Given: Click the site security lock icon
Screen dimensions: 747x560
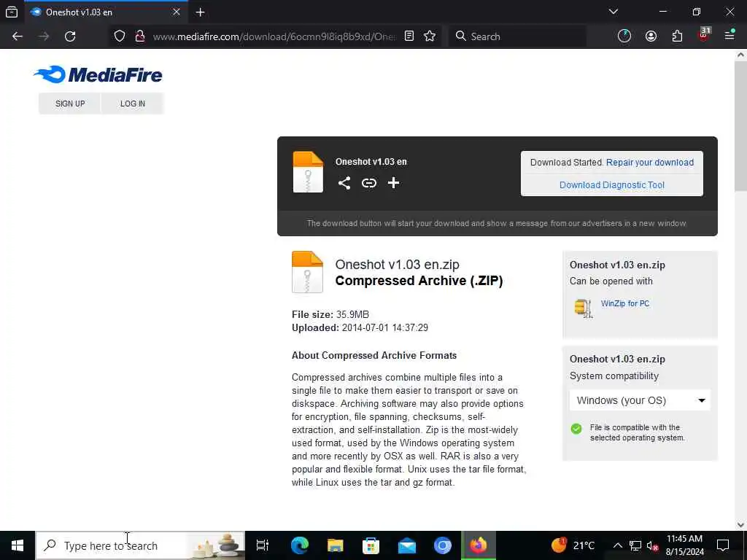Looking at the screenshot, I should (x=140, y=36).
